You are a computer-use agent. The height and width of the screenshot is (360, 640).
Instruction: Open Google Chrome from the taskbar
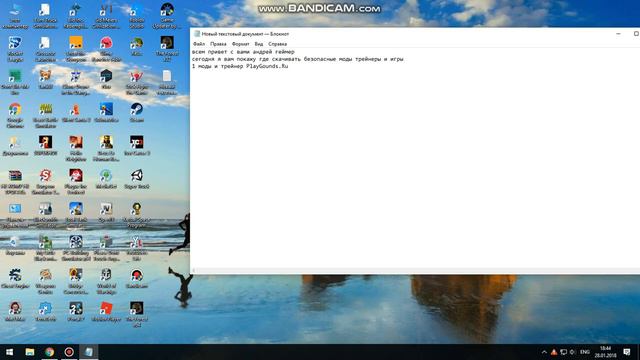pyautogui.click(x=49, y=351)
